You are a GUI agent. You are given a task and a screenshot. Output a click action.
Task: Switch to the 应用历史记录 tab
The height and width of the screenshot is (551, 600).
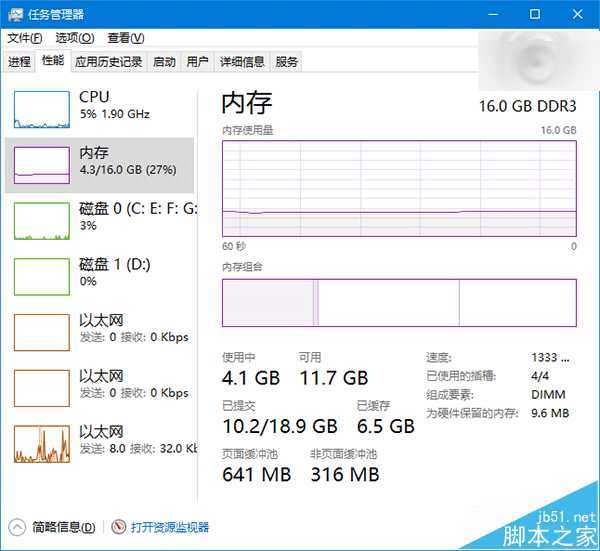[109, 62]
